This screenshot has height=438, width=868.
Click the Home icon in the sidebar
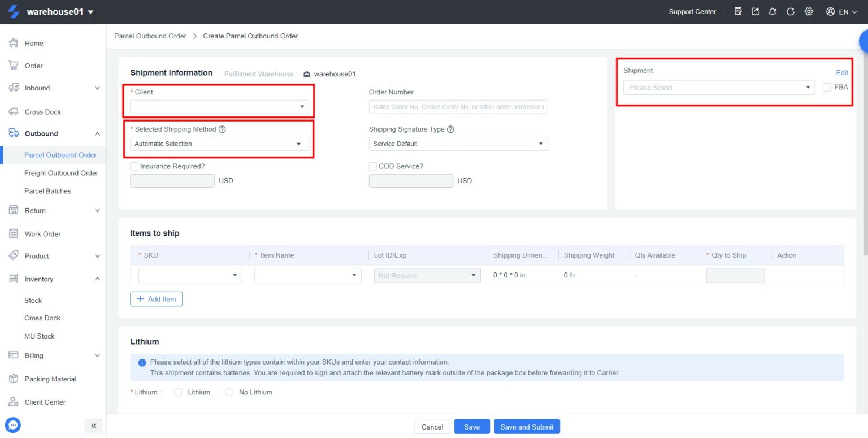coord(14,43)
